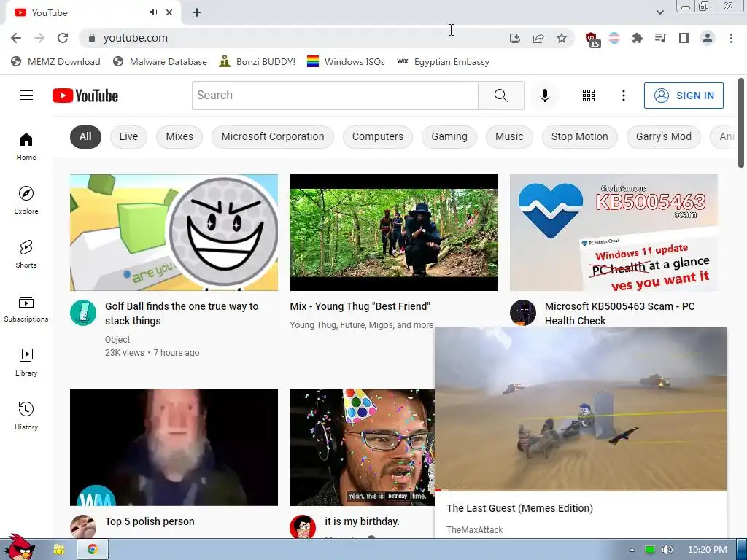The image size is (747, 560).
Task: Go to Home in sidebar
Action: 26,146
